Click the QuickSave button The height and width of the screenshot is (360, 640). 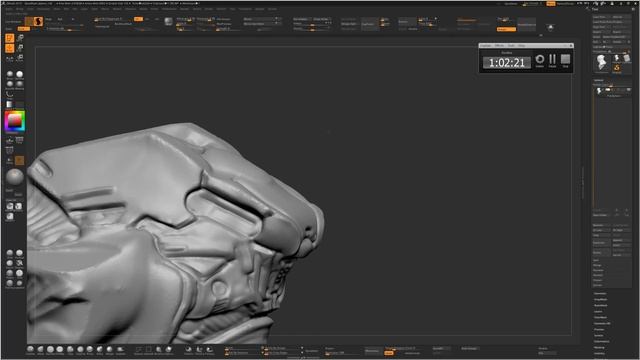[x=511, y=4]
